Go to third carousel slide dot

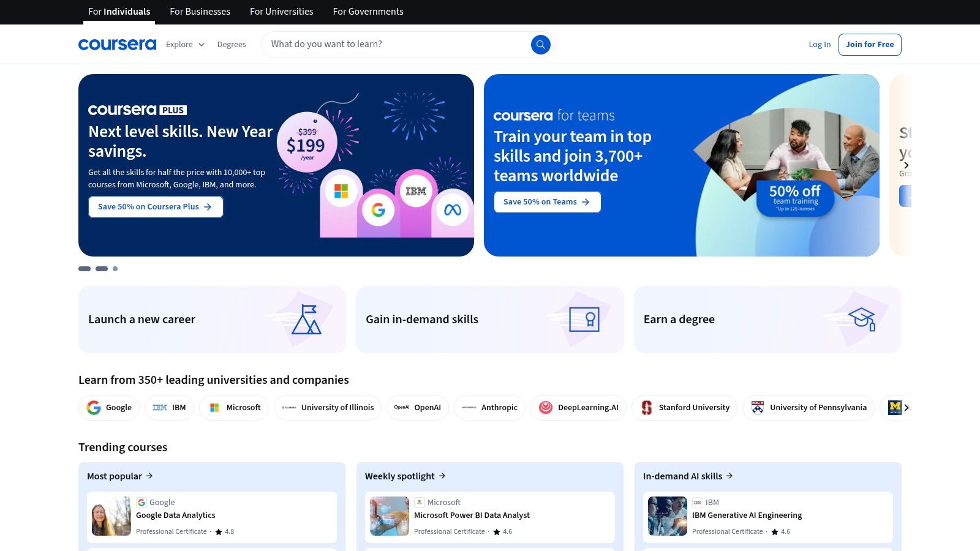(115, 269)
